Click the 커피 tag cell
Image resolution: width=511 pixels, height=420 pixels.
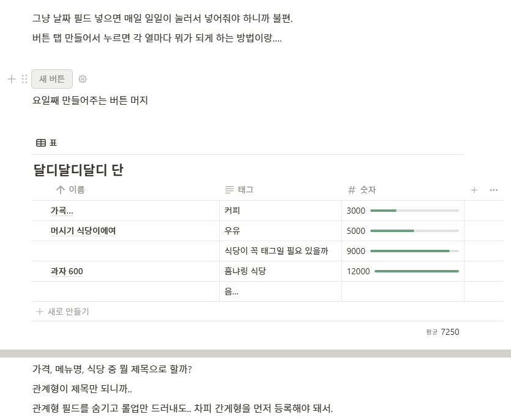281,211
